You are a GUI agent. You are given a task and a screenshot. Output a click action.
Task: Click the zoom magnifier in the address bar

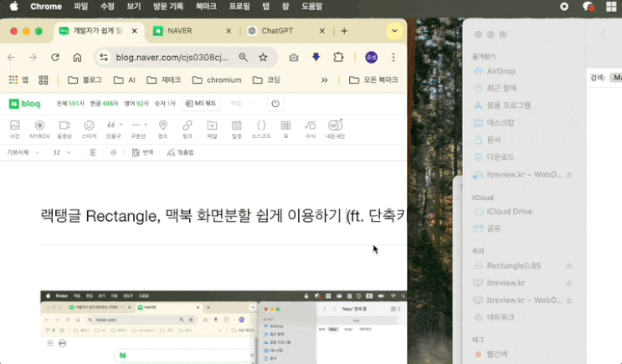pos(243,58)
